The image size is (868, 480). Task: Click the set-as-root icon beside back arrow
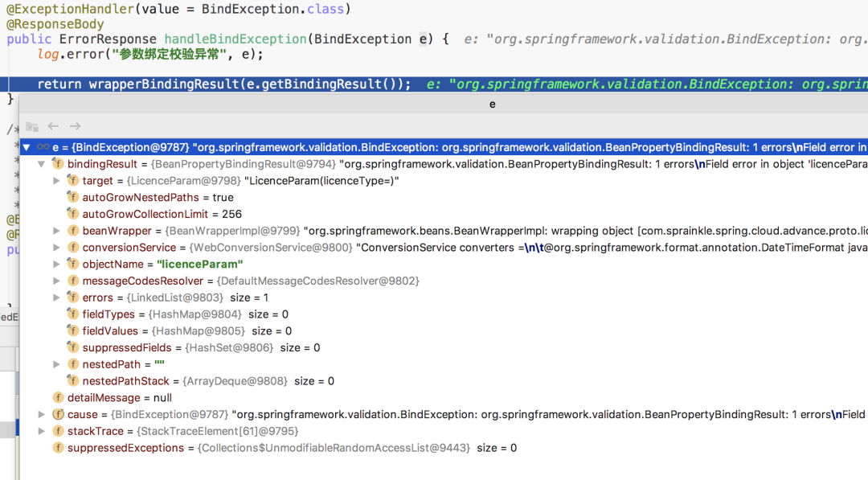click(32, 127)
